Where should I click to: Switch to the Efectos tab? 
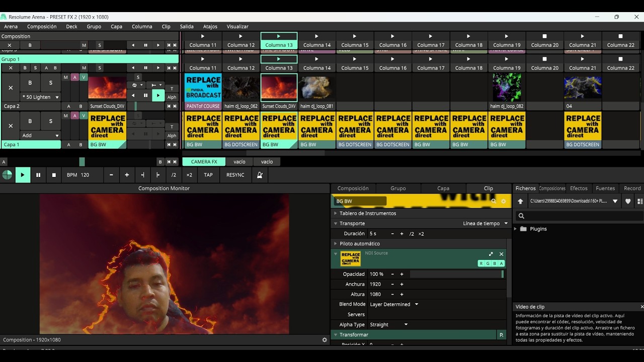pos(579,189)
